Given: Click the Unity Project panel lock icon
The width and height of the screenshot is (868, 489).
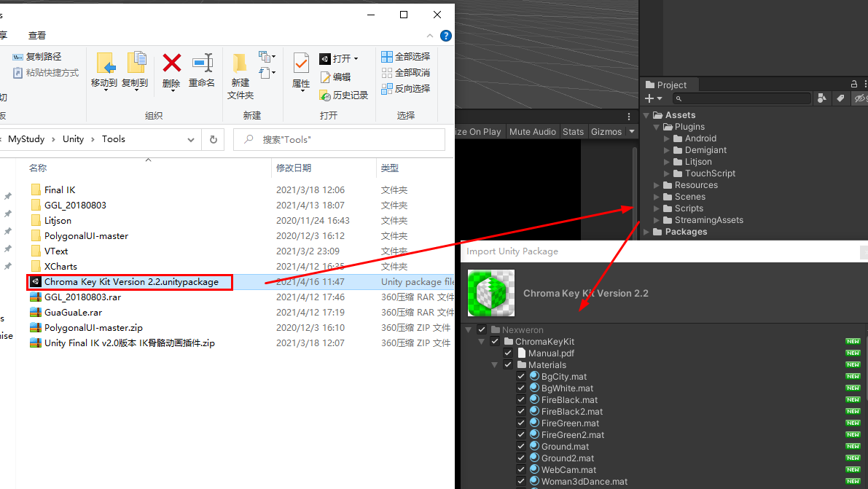Looking at the screenshot, I should [x=854, y=85].
